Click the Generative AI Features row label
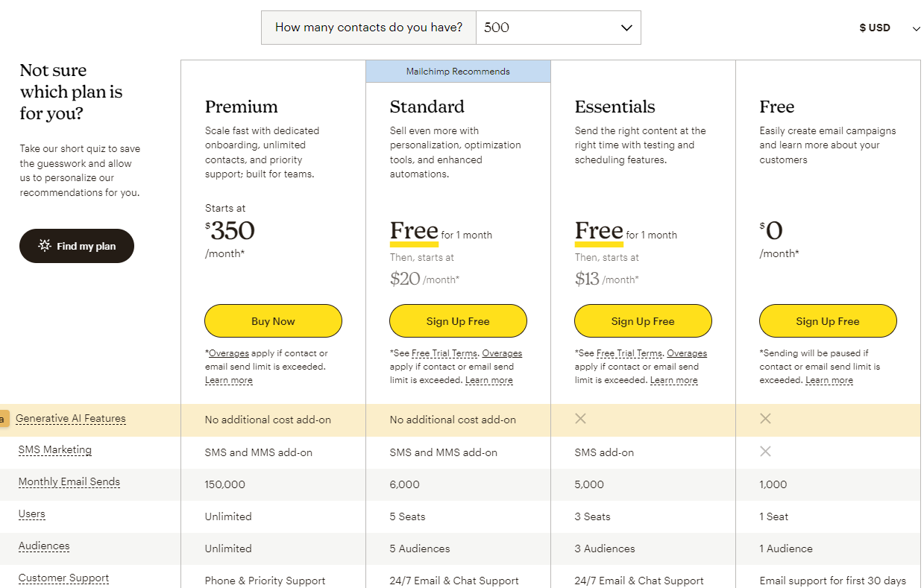Viewport: 924px width, 588px height. (x=71, y=419)
